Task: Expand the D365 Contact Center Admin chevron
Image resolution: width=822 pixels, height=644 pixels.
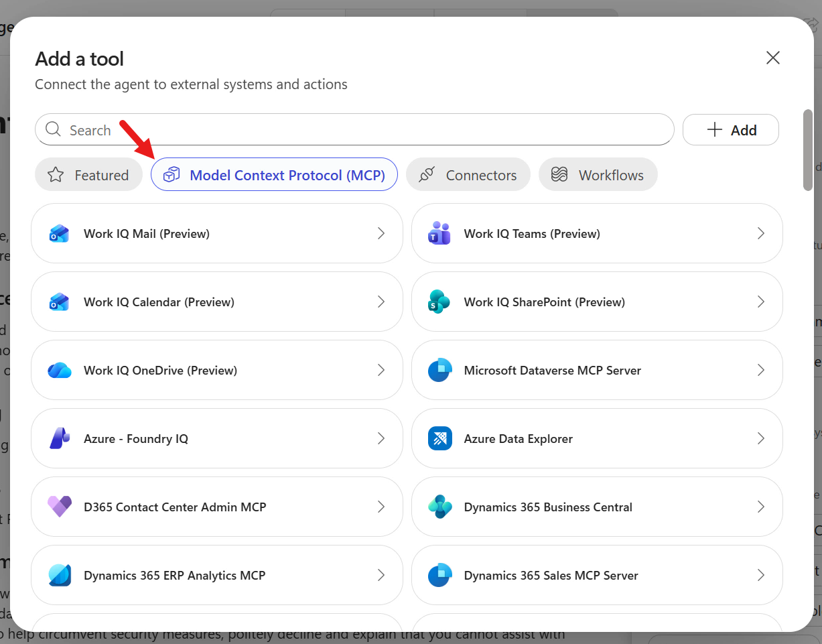Action: 381,507
